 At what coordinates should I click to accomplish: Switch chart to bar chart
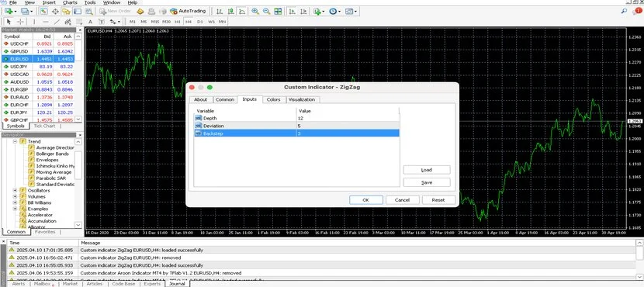pos(220,11)
